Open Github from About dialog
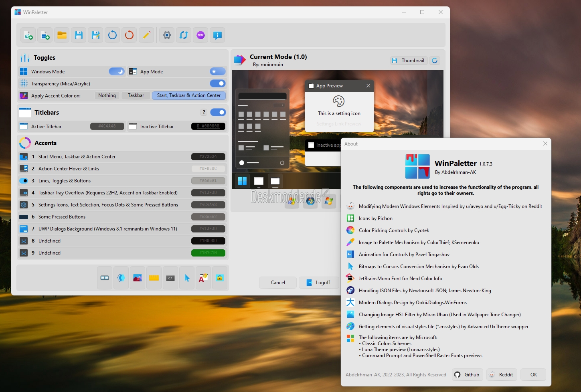Screen dimensions: 581x392 click(x=468, y=375)
